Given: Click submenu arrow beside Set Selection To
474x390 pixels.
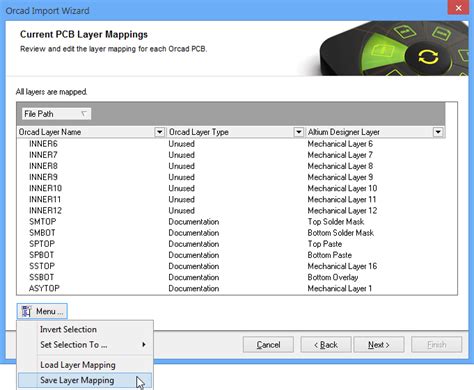Looking at the screenshot, I should 144,344.
